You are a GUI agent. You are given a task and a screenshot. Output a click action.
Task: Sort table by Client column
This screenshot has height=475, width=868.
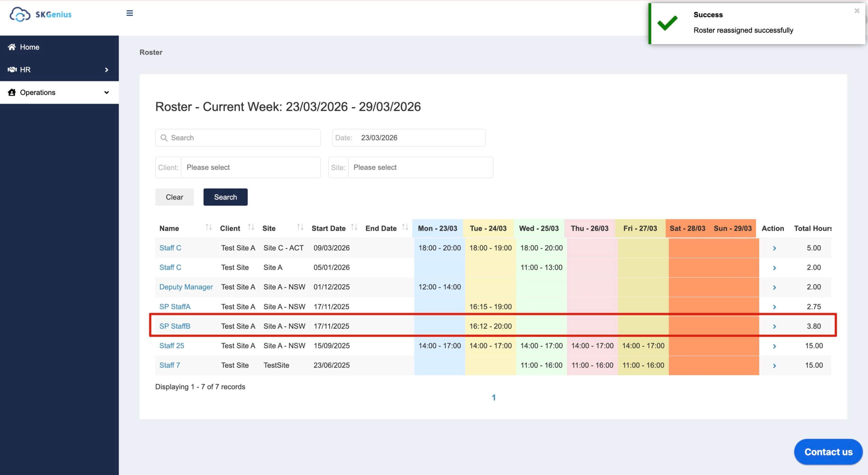tap(251, 227)
